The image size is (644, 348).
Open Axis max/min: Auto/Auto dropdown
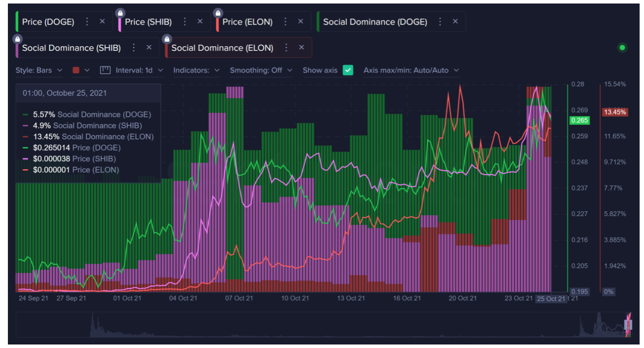(x=411, y=70)
